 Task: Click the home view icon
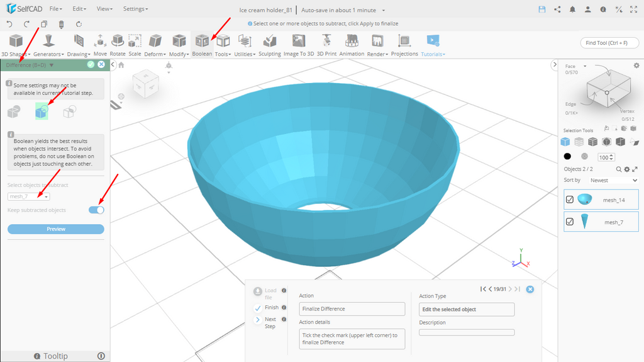121,65
